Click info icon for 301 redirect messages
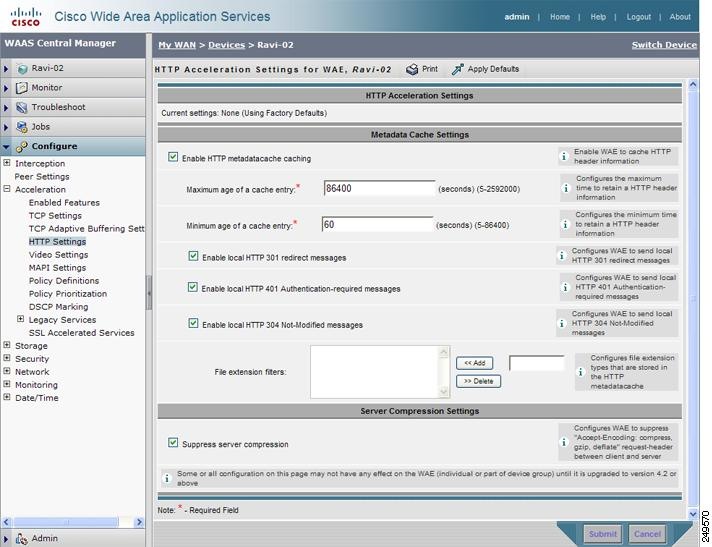712x547 pixels. coord(562,256)
